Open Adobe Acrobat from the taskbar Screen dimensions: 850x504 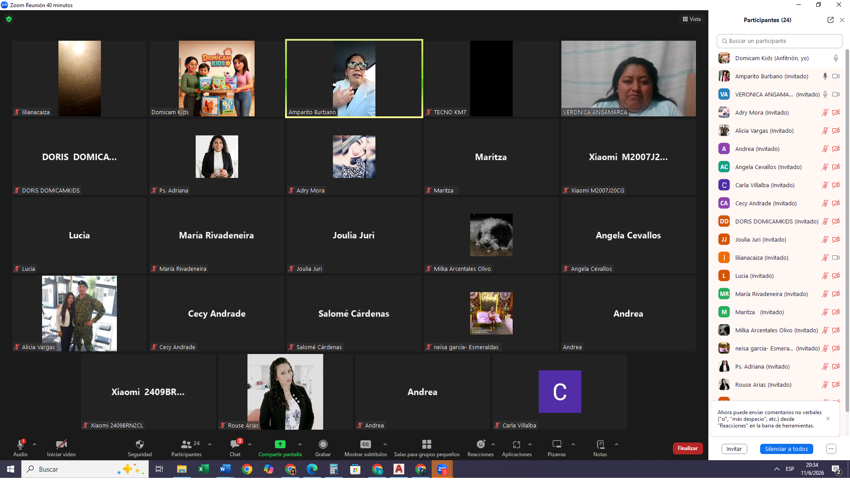pyautogui.click(x=399, y=469)
